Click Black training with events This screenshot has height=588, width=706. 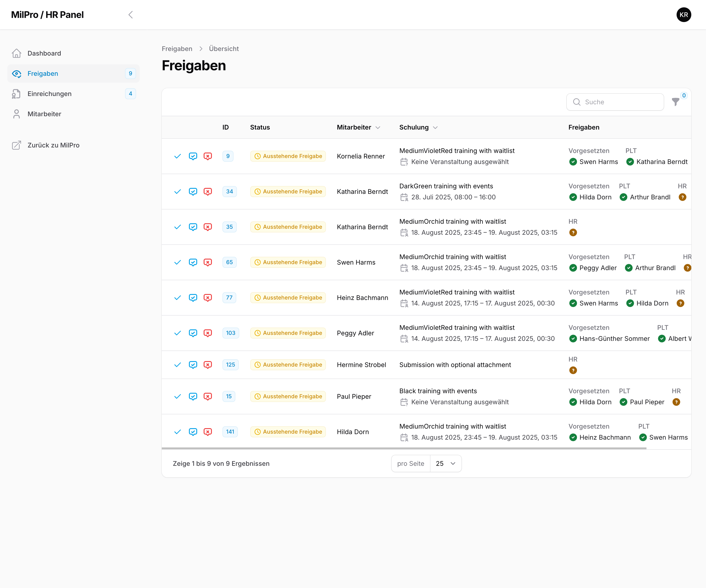point(438,391)
